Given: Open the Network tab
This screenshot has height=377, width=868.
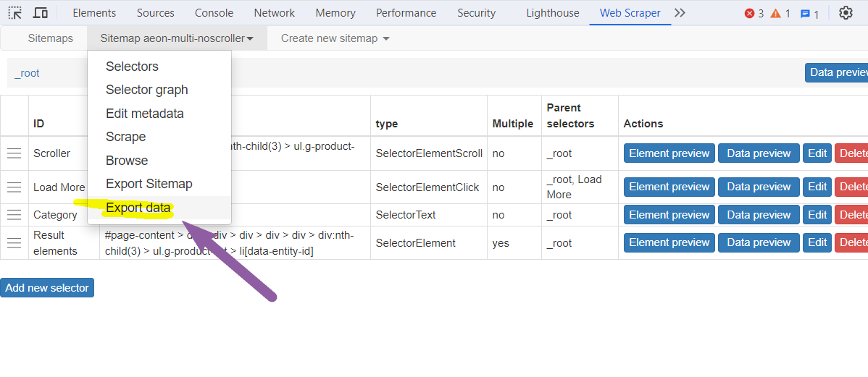Looking at the screenshot, I should click(274, 13).
